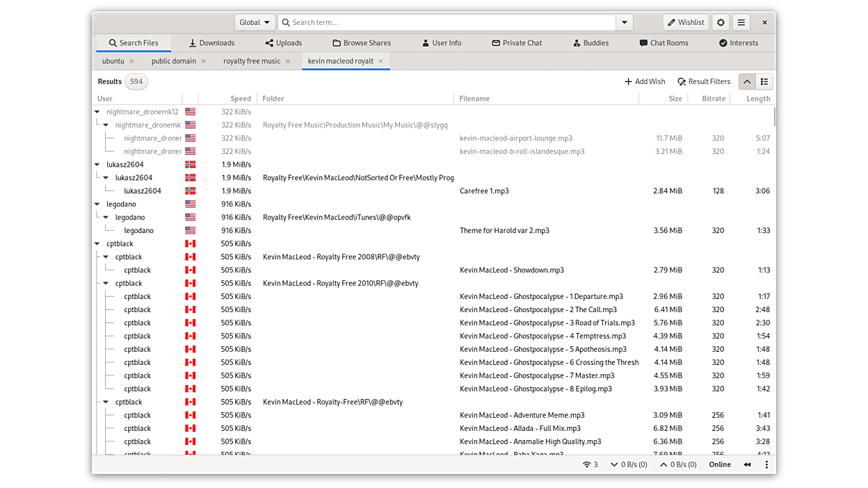The width and height of the screenshot is (868, 488).
Task: Click the upload speed status indicator
Action: point(678,464)
